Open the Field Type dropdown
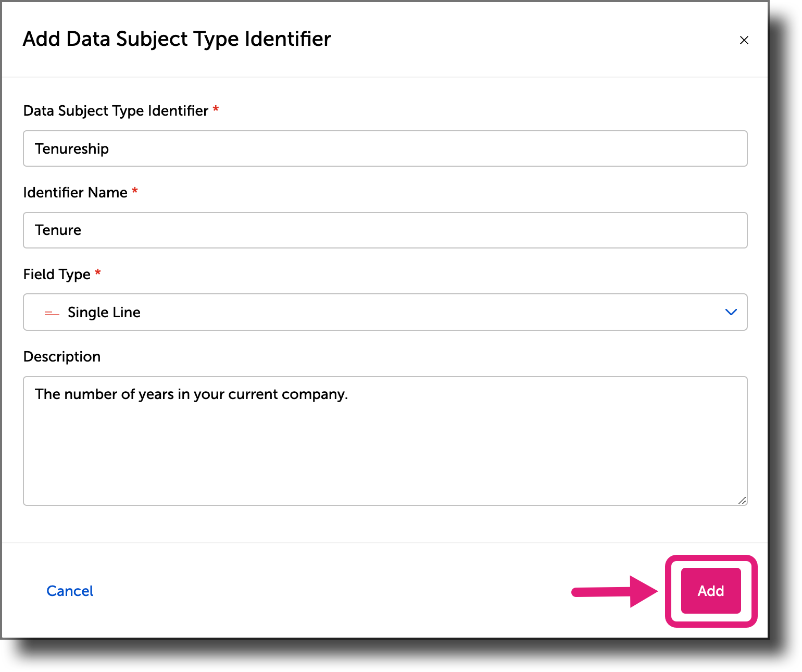 [x=385, y=312]
